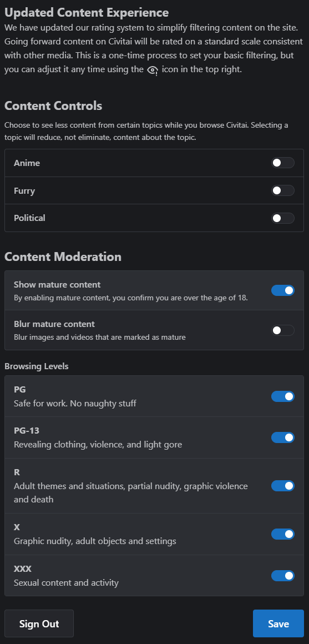Select the Anime row label
The width and height of the screenshot is (309, 644).
pos(27,163)
